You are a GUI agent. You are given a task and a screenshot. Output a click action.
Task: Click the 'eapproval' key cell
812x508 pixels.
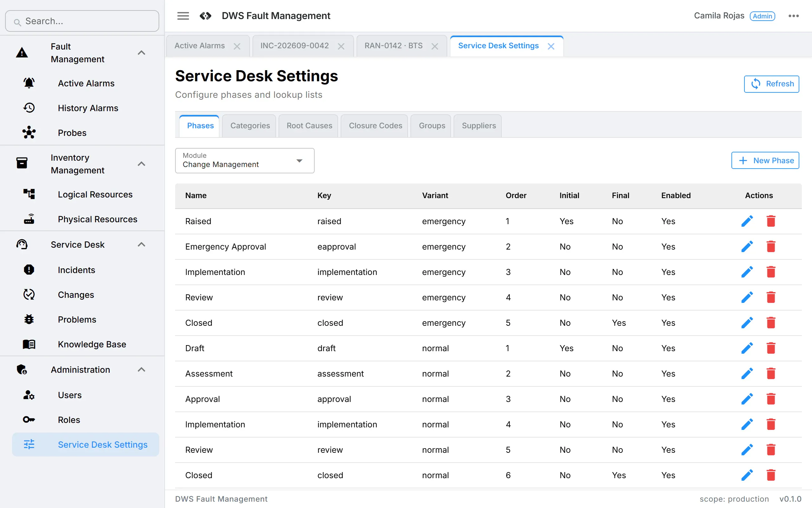point(337,247)
